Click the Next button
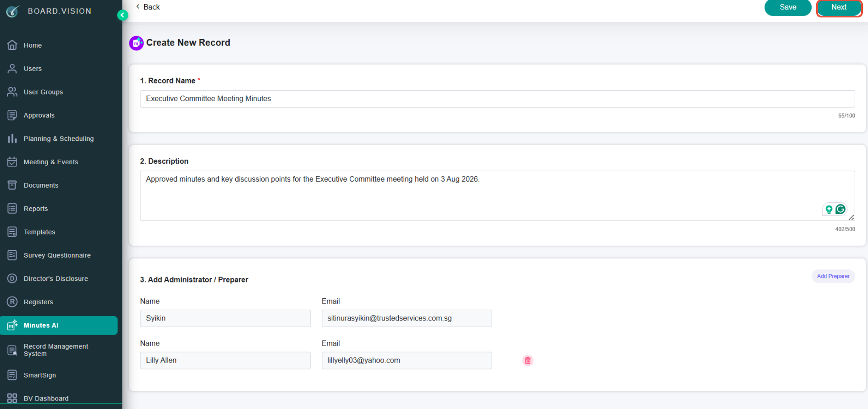Viewport: 868px width, 409px height. [x=839, y=7]
